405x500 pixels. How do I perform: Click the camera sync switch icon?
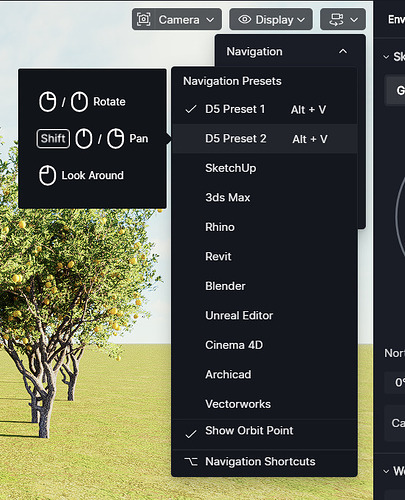coord(336,19)
